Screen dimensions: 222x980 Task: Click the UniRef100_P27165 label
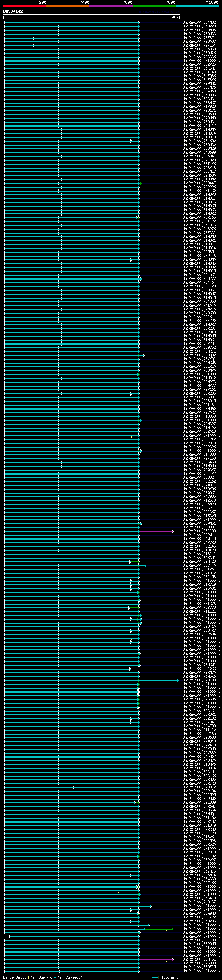click(x=199, y=734)
